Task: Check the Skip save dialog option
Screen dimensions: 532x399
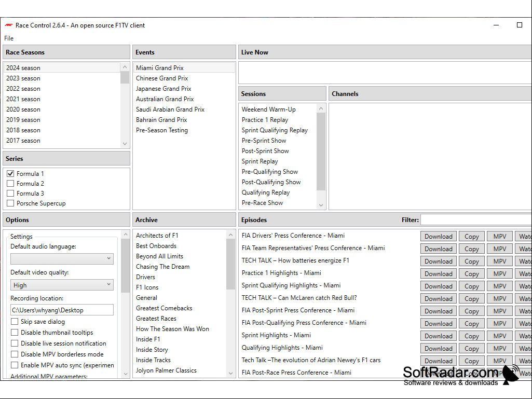Action: pos(15,322)
